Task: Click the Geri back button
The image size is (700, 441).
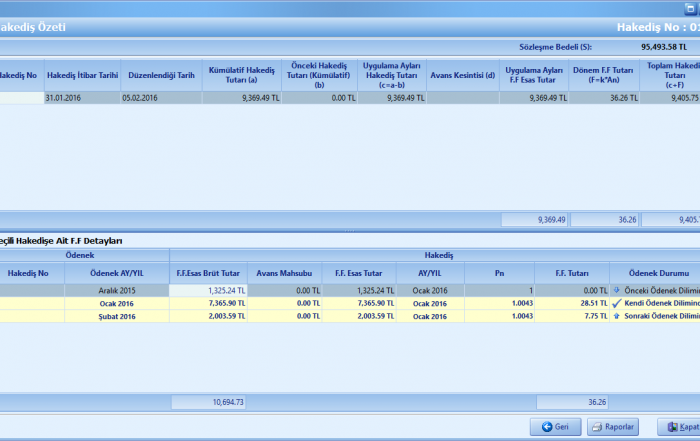Action: pyautogui.click(x=555, y=426)
